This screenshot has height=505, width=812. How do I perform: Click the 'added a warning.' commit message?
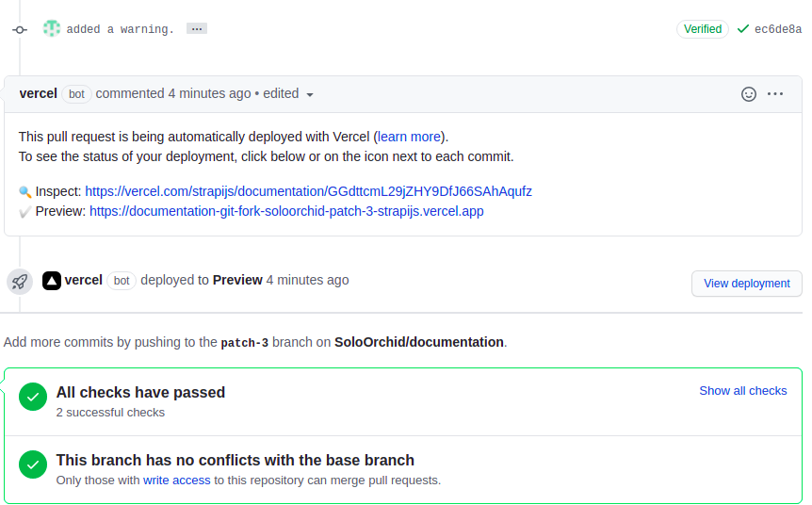point(121,29)
